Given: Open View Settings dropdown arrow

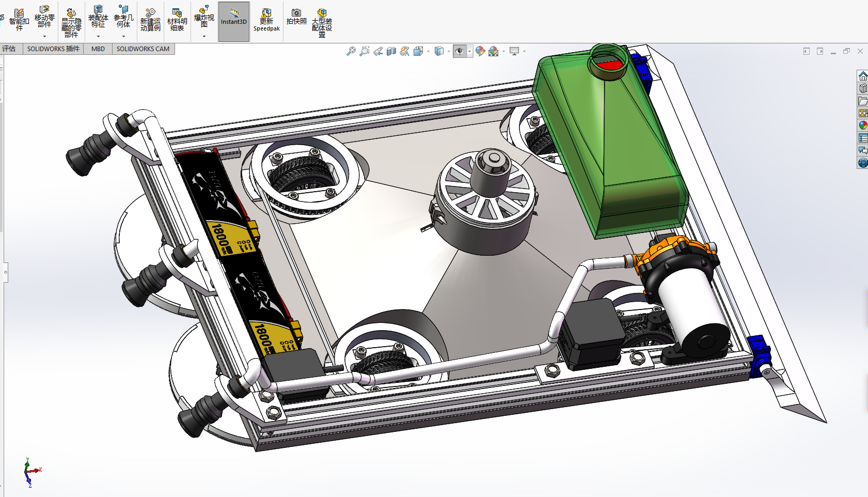Looking at the screenshot, I should click(524, 52).
